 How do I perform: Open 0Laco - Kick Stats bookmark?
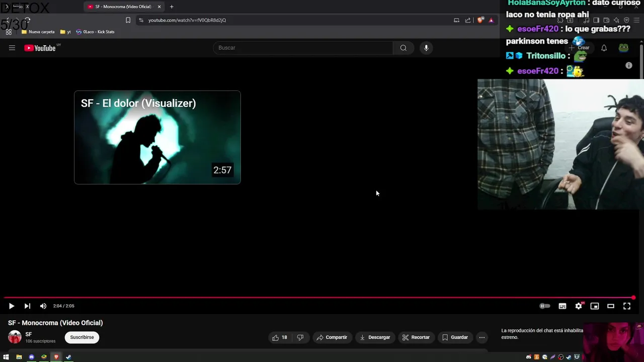tap(95, 32)
